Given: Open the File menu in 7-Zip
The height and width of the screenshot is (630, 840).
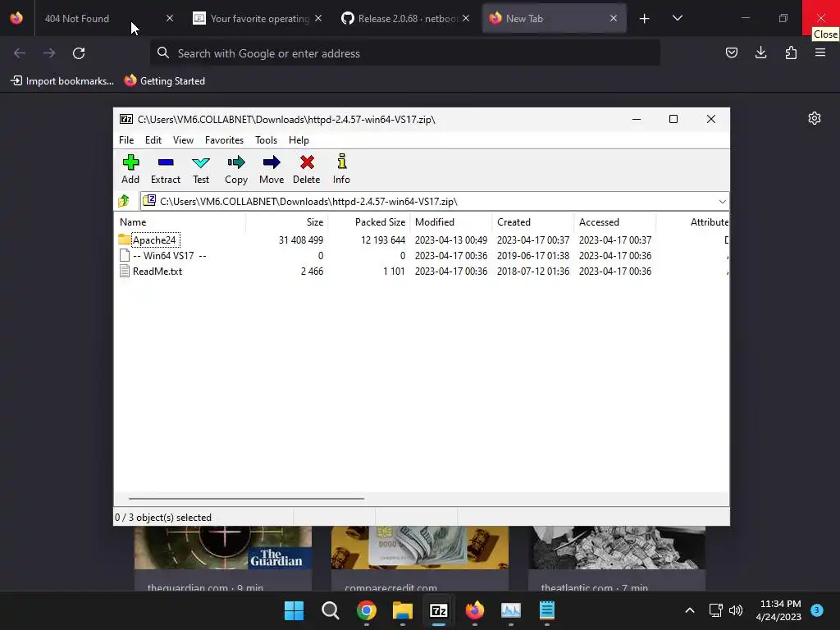Looking at the screenshot, I should tap(126, 139).
